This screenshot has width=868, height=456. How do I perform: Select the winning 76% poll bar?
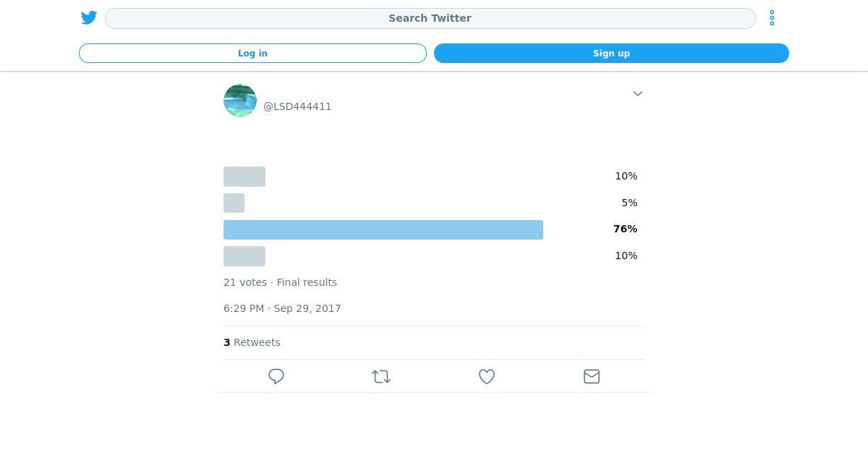(383, 229)
